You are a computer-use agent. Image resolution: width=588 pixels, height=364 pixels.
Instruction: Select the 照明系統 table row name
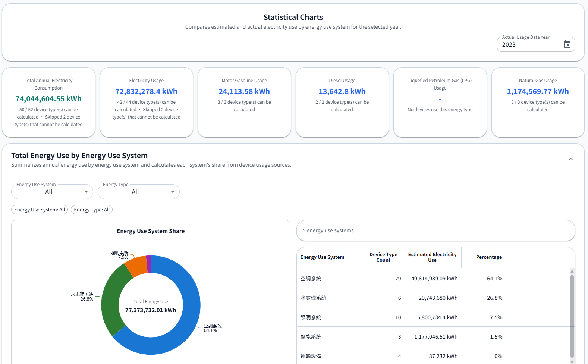coord(311,317)
